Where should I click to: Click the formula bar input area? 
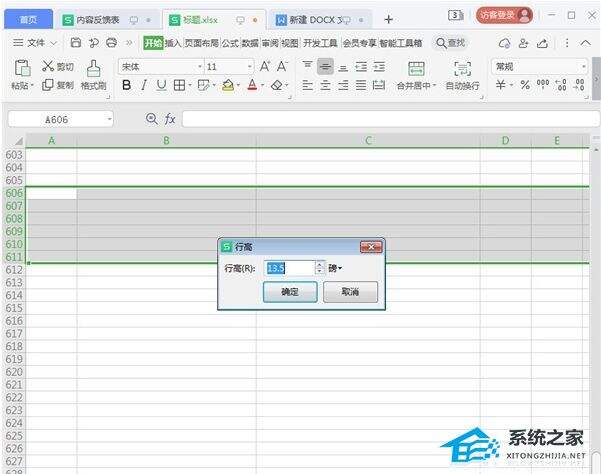[391, 119]
